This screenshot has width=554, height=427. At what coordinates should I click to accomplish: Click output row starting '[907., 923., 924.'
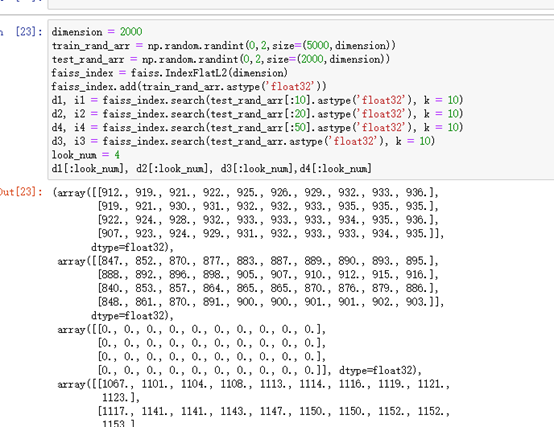[271, 233]
